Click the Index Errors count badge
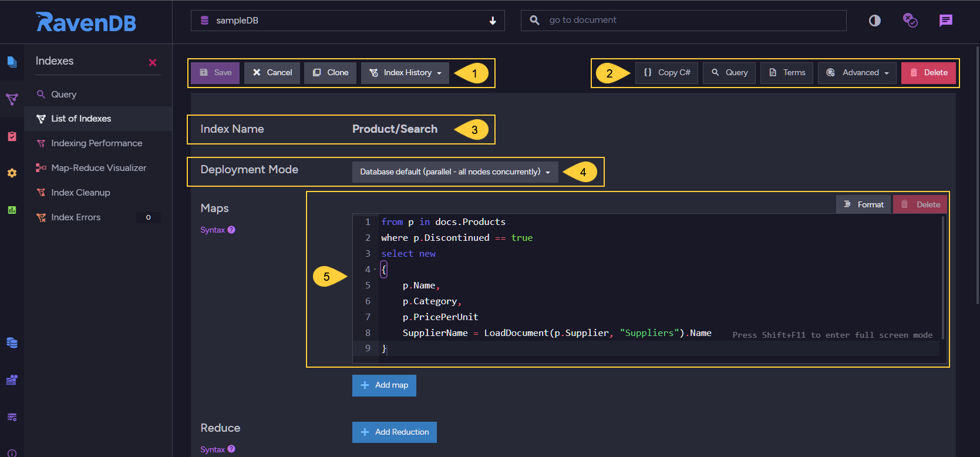Viewport: 980px width, 457px height. click(x=148, y=217)
